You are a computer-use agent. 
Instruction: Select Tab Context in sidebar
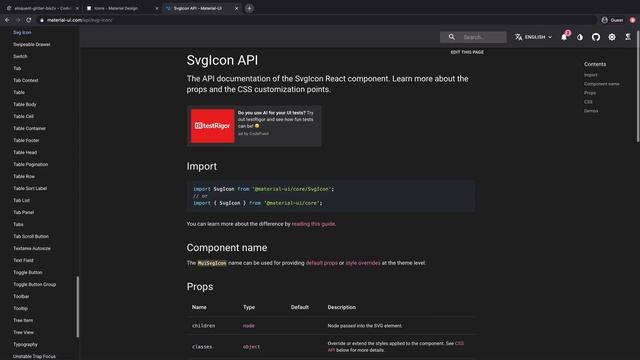pyautogui.click(x=26, y=80)
